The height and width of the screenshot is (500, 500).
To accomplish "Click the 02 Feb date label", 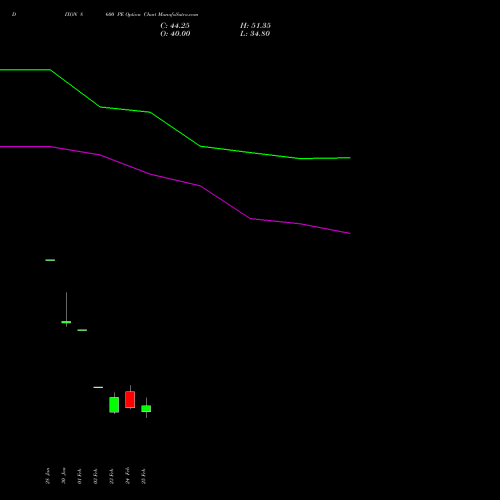I will coord(96,476).
